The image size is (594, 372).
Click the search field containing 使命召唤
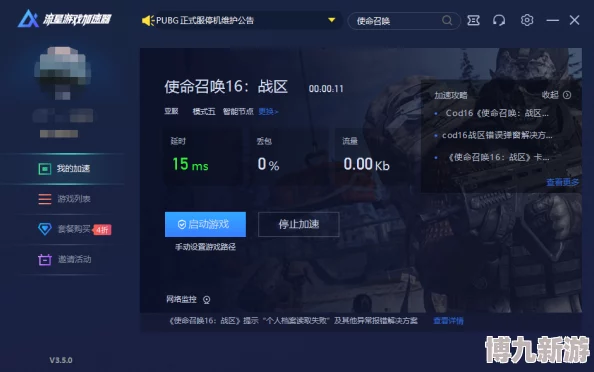coord(404,21)
